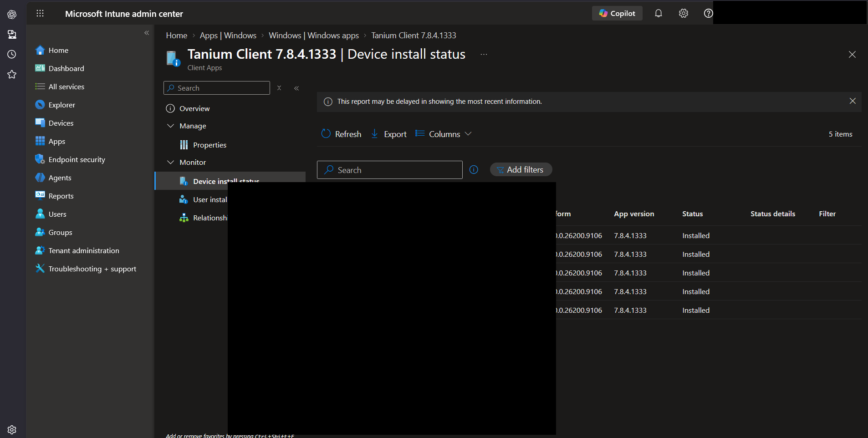This screenshot has width=868, height=438.
Task: Open the device icon in far-left rail
Action: click(12, 34)
